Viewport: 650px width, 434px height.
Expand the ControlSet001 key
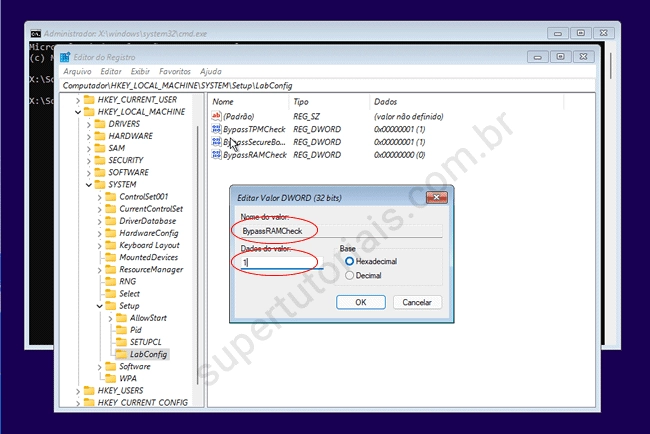[98, 197]
